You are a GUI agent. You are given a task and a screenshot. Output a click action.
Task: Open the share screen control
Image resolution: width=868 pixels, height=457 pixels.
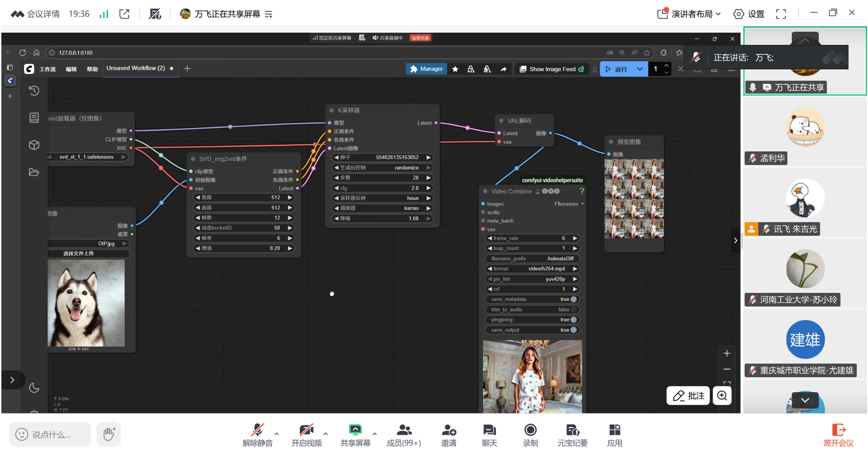point(355,430)
